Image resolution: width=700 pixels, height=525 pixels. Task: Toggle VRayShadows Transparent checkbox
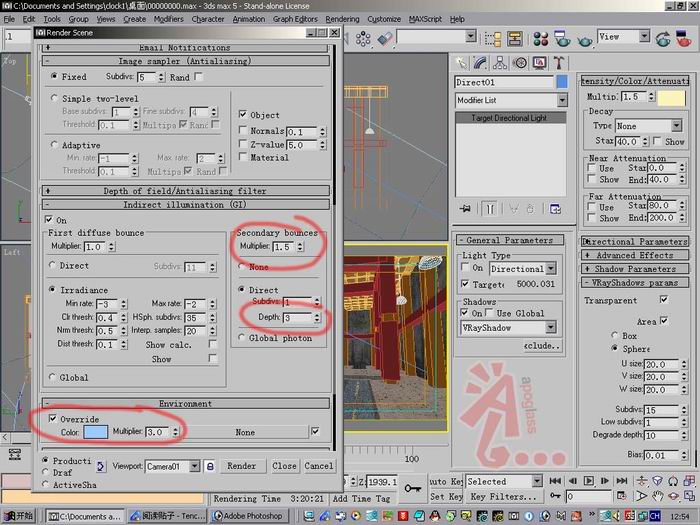point(664,299)
